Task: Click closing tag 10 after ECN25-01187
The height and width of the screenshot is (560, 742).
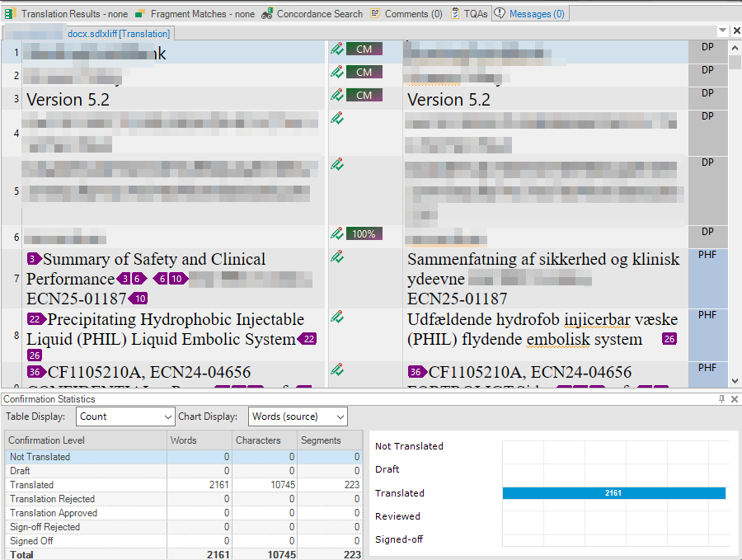Action: click(139, 299)
